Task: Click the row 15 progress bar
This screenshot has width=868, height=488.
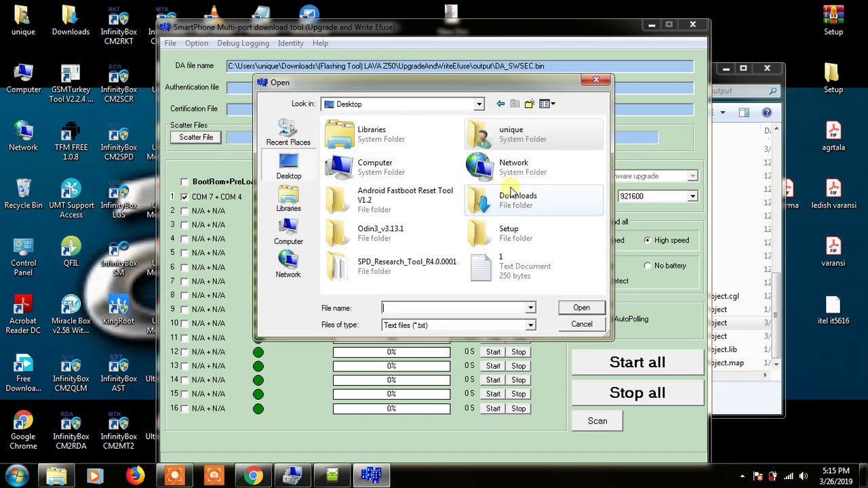Action: tap(391, 394)
